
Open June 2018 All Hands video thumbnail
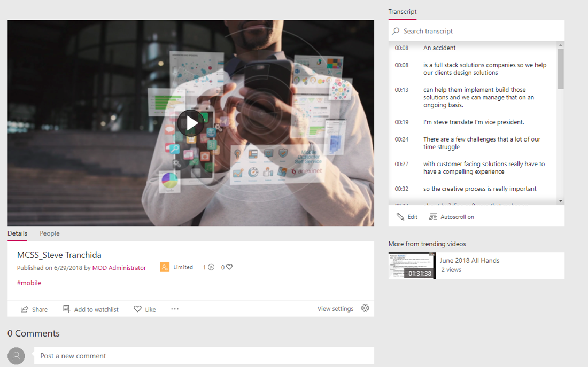click(412, 266)
